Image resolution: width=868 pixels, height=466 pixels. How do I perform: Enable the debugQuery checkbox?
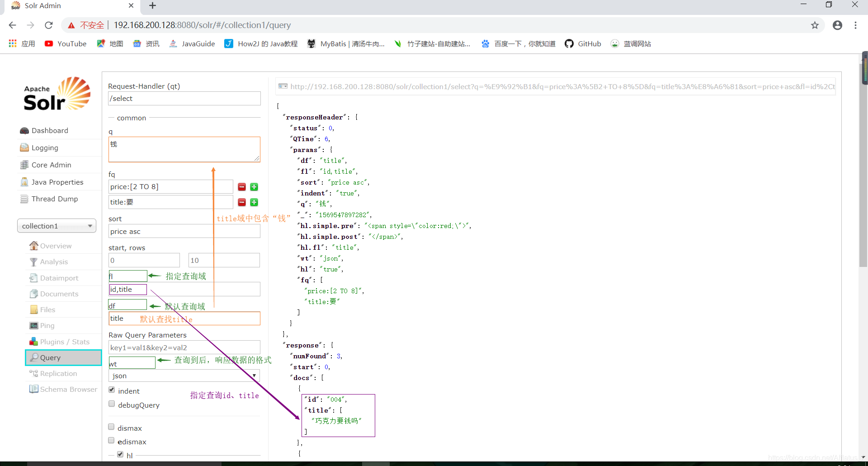pos(112,404)
